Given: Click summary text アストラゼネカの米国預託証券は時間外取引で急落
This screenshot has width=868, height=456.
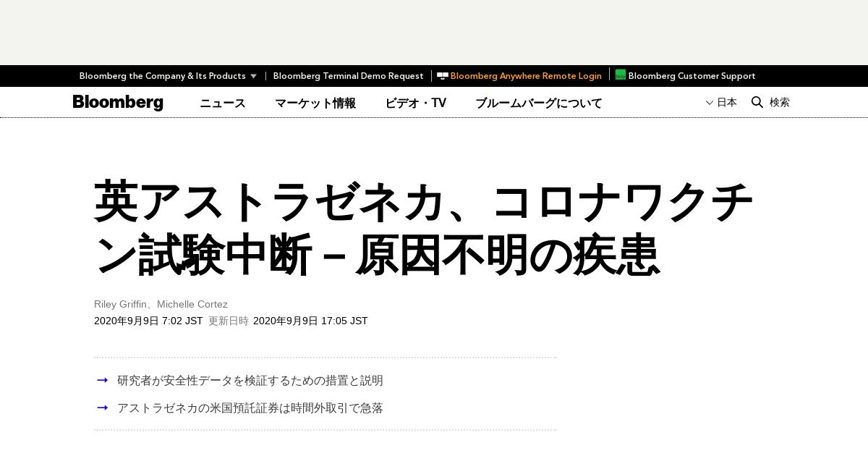Looking at the screenshot, I should tap(250, 408).
